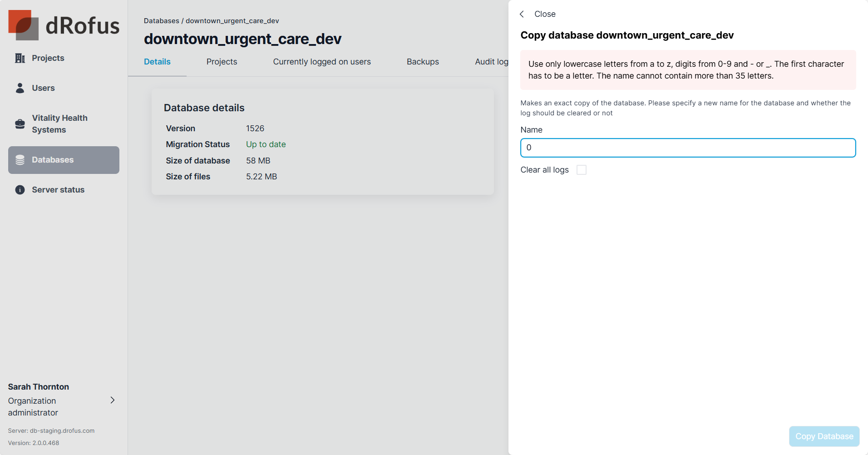Go to Vitality Health Systems in sidebar

point(59,124)
